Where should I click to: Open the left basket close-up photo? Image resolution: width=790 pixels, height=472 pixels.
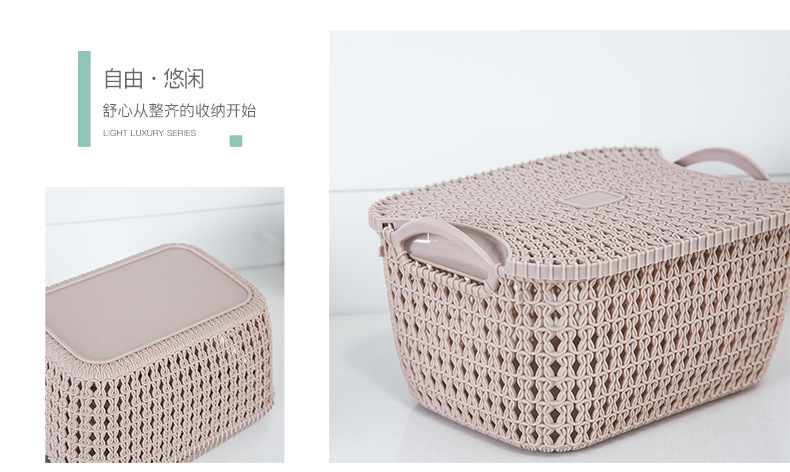point(165,325)
